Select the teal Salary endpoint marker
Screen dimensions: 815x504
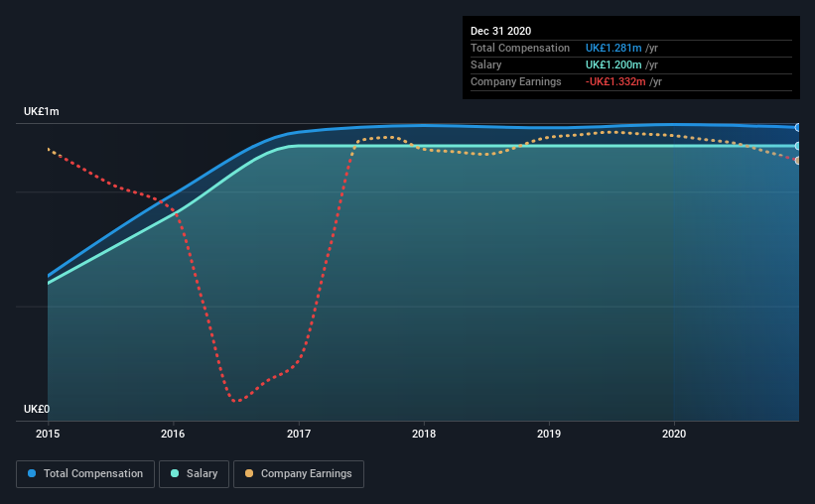(x=797, y=146)
